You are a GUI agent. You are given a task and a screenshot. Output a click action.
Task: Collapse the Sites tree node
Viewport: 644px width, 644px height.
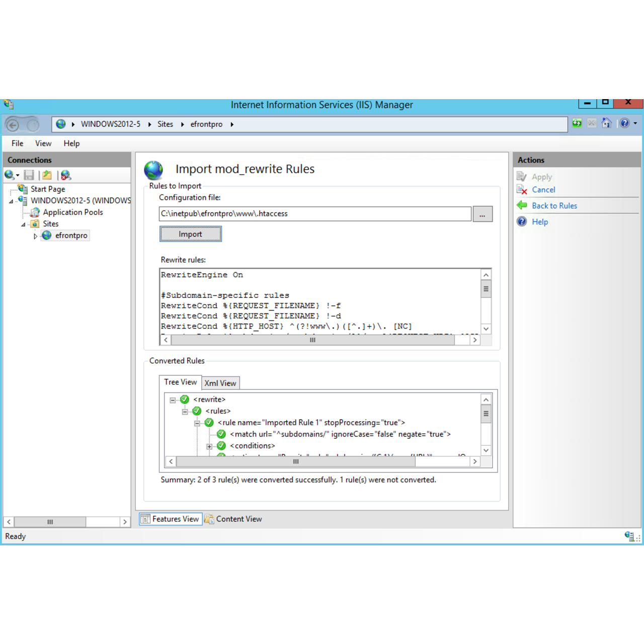pyautogui.click(x=23, y=224)
